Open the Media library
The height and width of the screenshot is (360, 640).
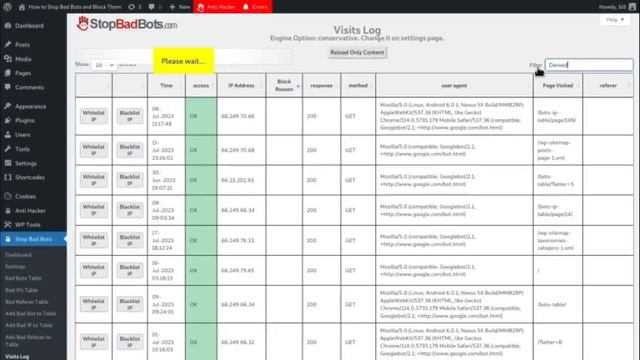23,59
